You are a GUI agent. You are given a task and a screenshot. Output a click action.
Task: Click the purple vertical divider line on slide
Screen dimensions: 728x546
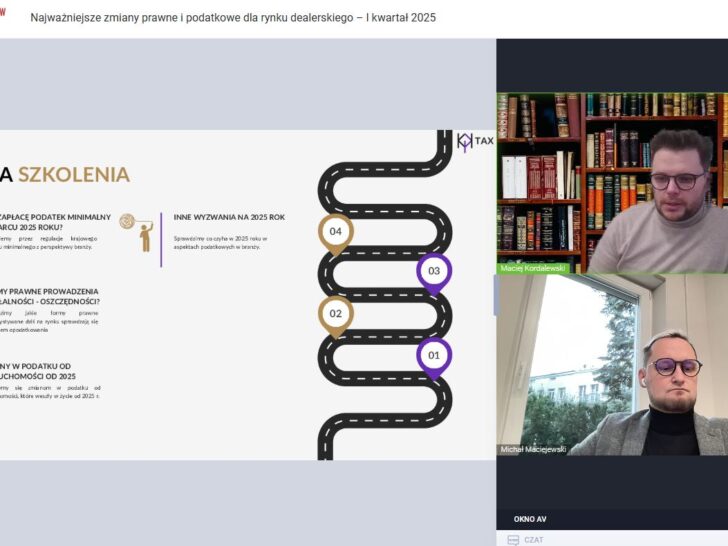click(161, 237)
